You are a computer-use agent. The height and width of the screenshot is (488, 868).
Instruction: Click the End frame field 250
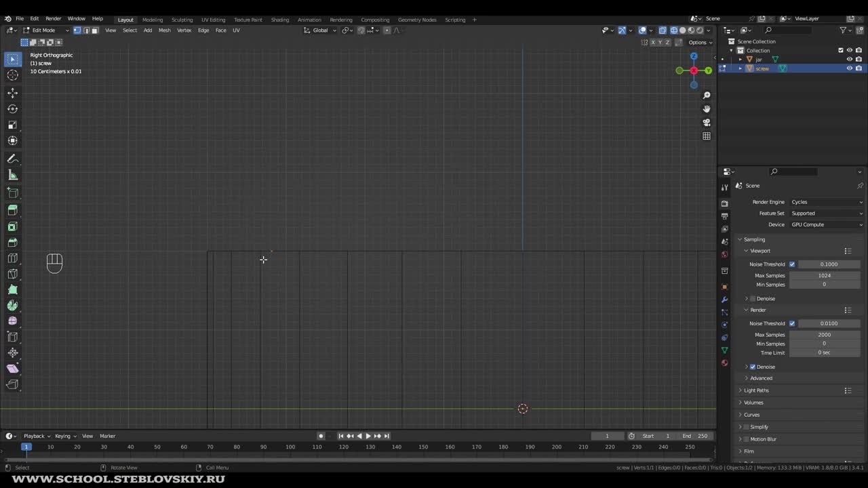coord(696,436)
